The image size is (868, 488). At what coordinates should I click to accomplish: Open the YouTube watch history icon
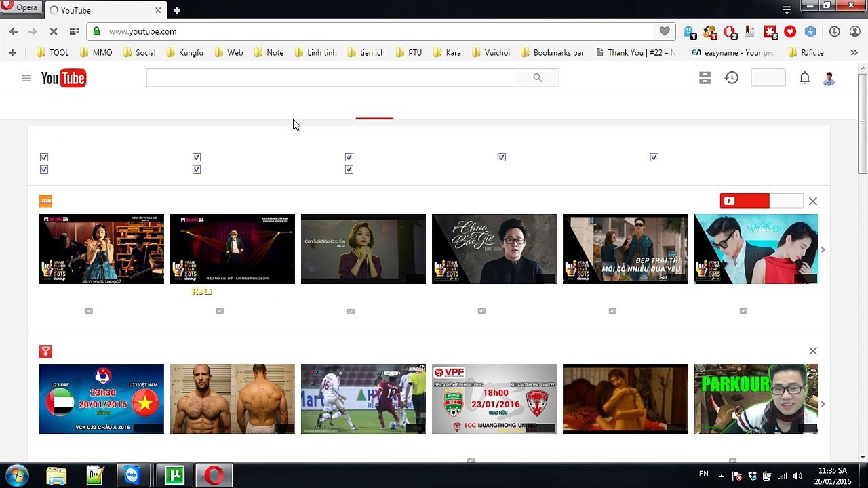[731, 78]
